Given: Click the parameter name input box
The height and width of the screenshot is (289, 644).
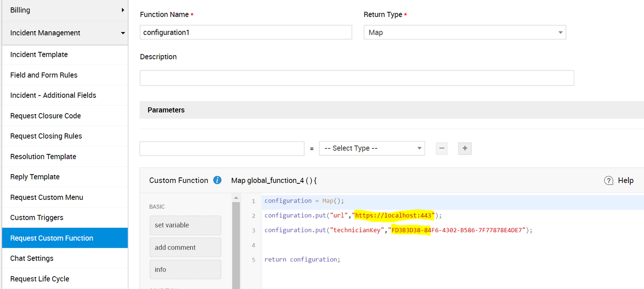Looking at the screenshot, I should tap(222, 148).
